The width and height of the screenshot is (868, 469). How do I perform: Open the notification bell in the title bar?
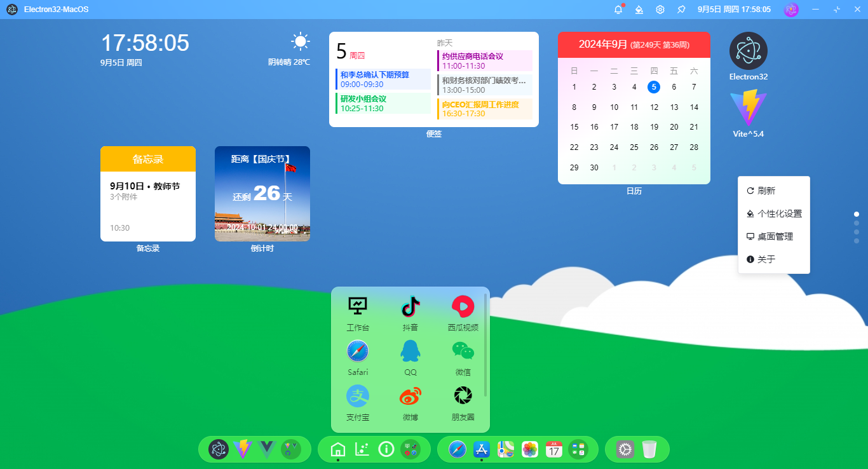coord(617,10)
